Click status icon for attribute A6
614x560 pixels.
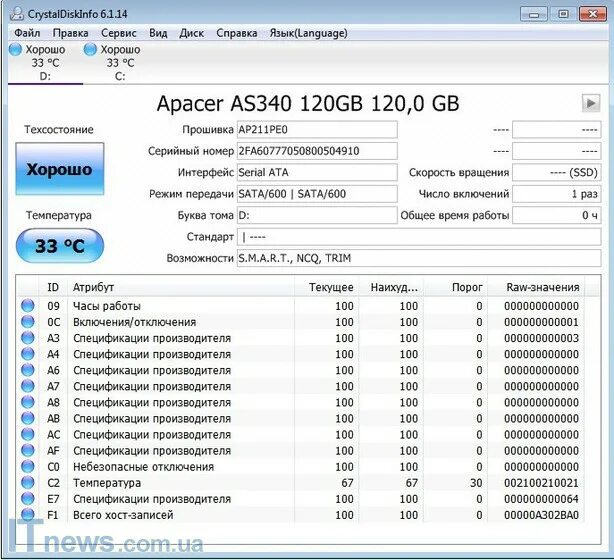click(27, 370)
